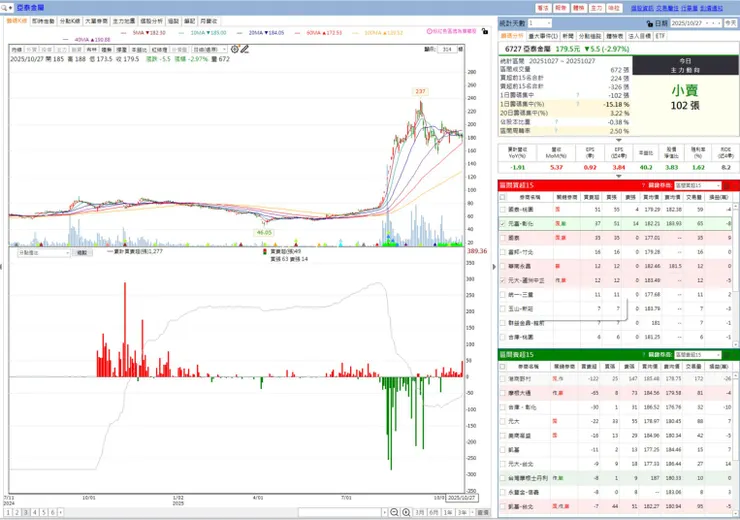Collapse the left panel via edge arrow
The height and width of the screenshot is (520, 740).
[1, 267]
